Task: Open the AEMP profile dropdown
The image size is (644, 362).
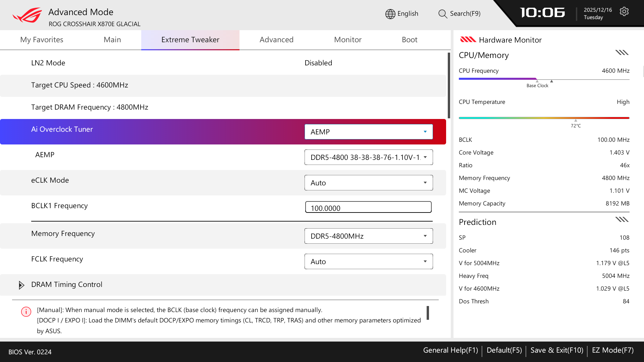Action: tap(368, 157)
